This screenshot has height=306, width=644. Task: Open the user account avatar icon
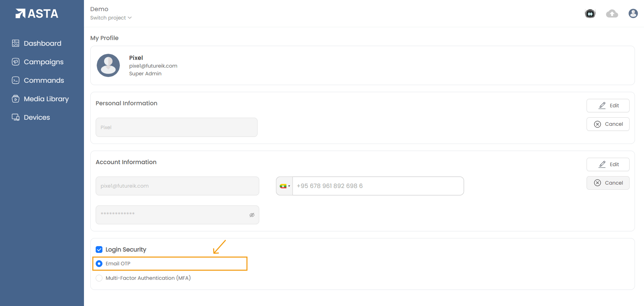633,13
